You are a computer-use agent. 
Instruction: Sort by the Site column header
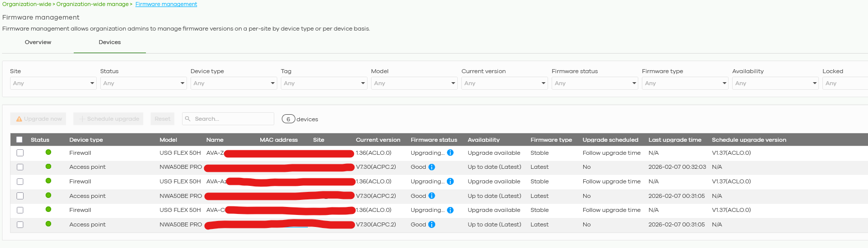coord(318,140)
